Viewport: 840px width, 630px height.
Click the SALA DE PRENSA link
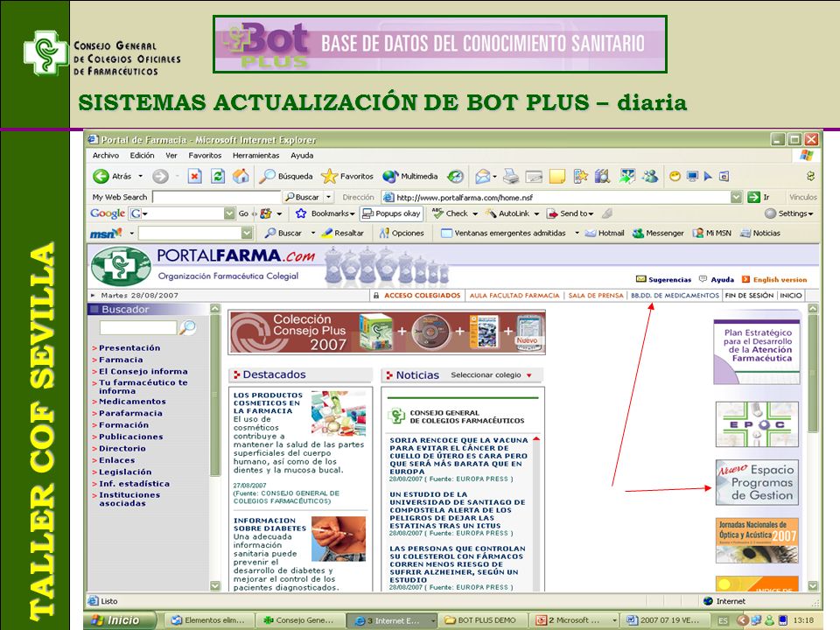[x=596, y=295]
